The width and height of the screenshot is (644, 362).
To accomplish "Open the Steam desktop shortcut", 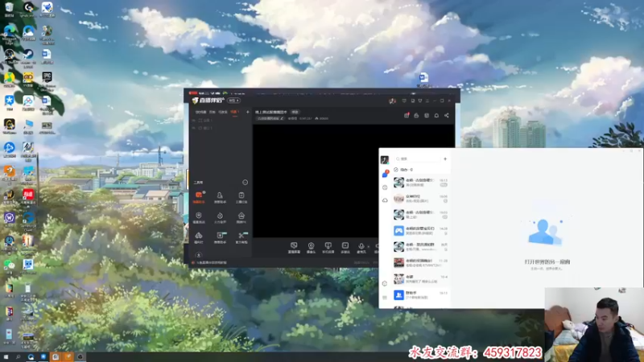I will (x=28, y=58).
